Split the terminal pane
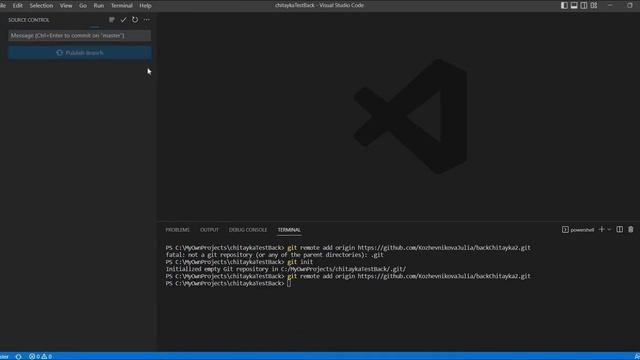Screen dimensions: 640x360 pyautogui.click(x=620, y=229)
